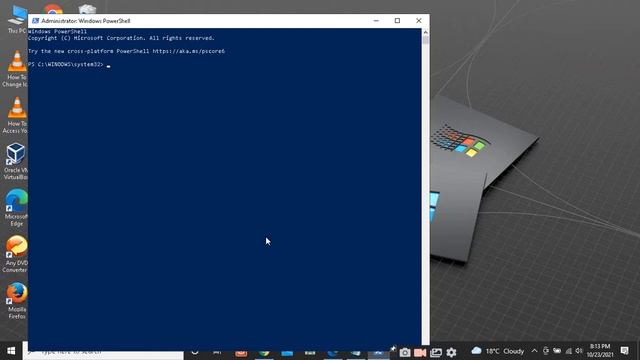Select the Microsoft Edge desktop shortcut

16,208
